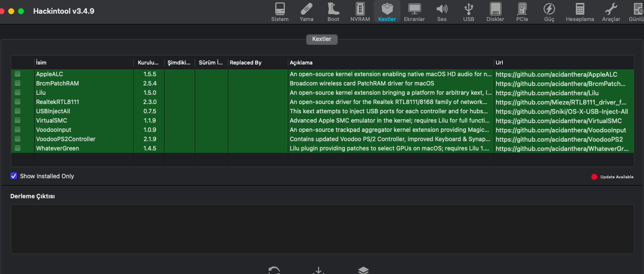Open the Güç power section
Viewport: 644px width, 274px height.
click(x=549, y=12)
